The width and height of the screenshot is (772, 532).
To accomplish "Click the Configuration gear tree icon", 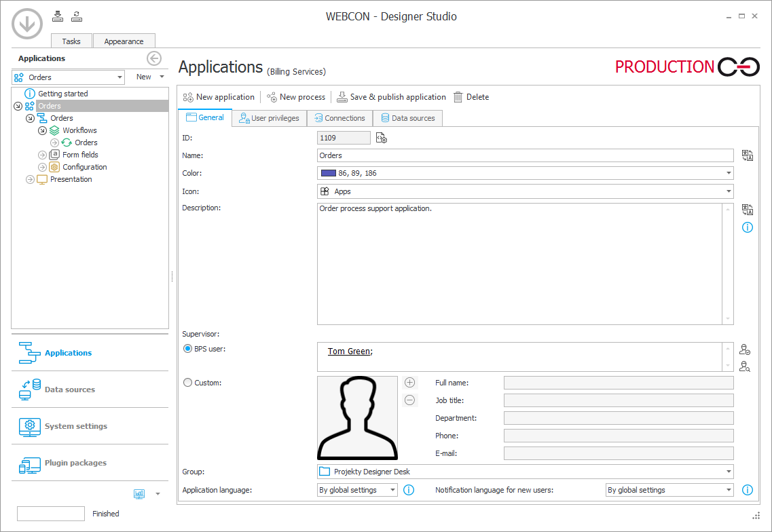I will click(x=54, y=167).
